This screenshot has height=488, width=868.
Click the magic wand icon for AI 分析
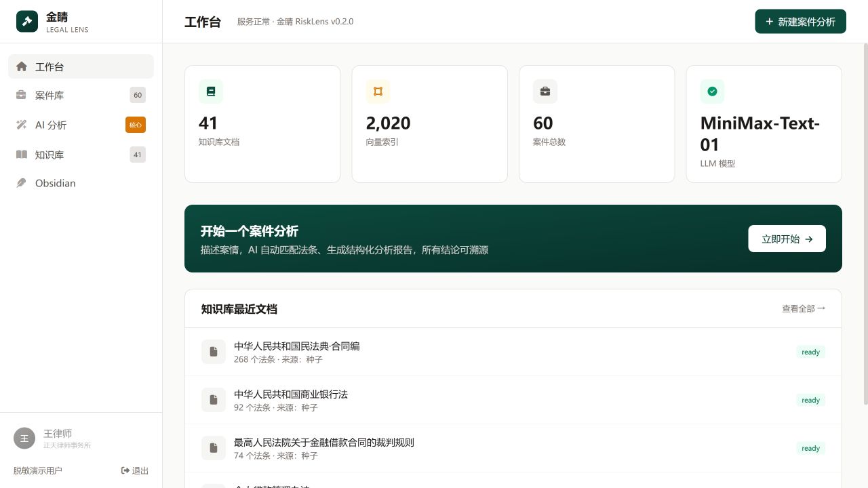(22, 125)
